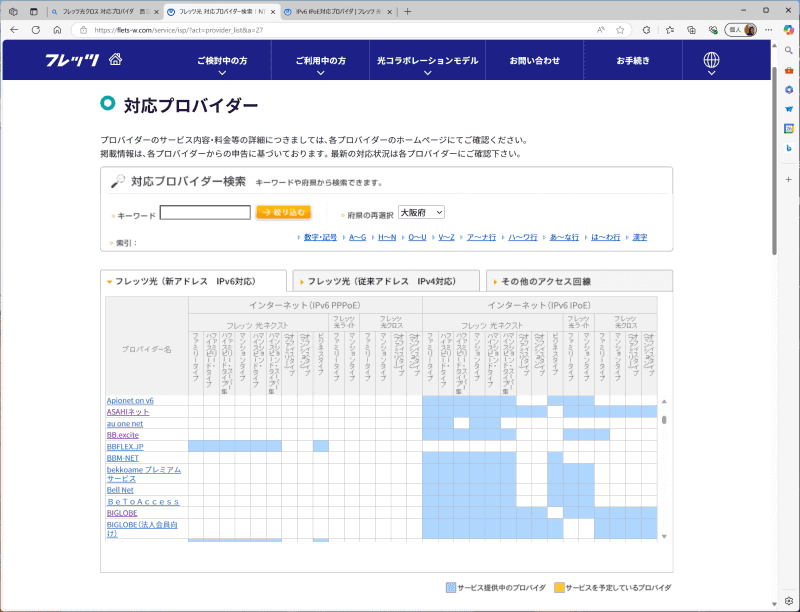Open the BBM-NET provider link
The image size is (800, 612).
click(122, 458)
